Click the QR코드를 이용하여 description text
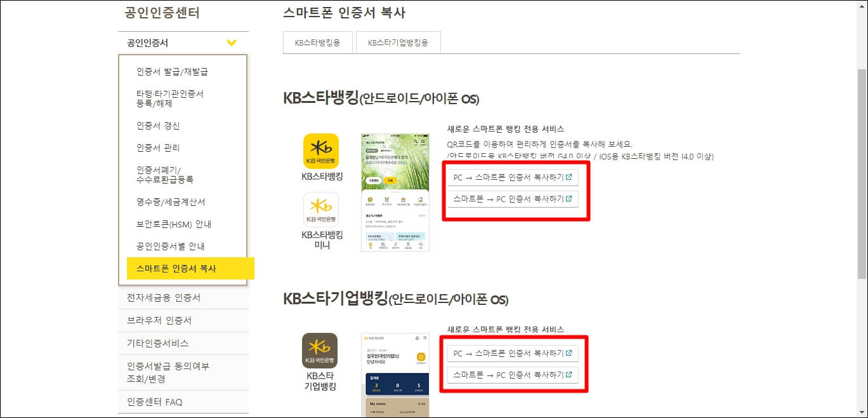The height and width of the screenshot is (418, 868). [539, 144]
